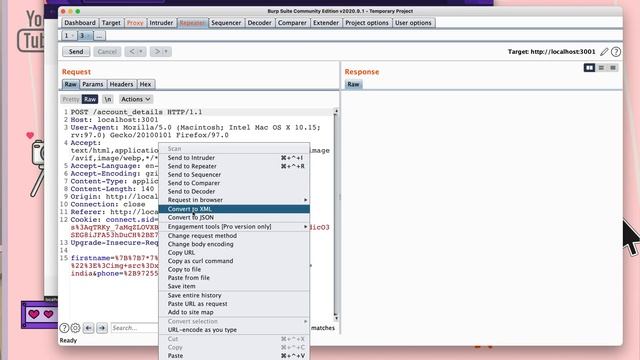The image size is (640, 360).
Task: Open search settings gear icon
Action: [x=76, y=328]
